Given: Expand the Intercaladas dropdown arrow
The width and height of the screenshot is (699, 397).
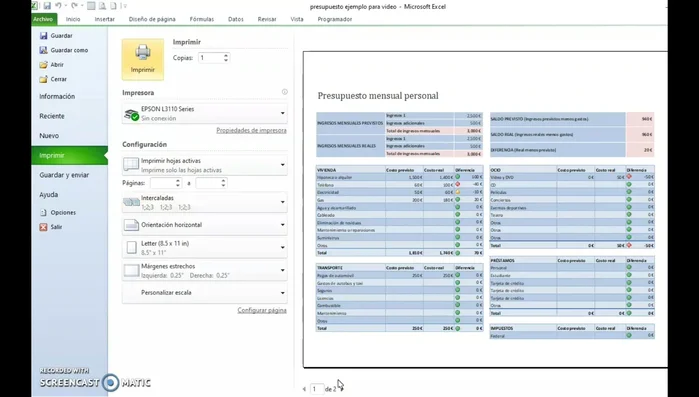Looking at the screenshot, I should (283, 202).
